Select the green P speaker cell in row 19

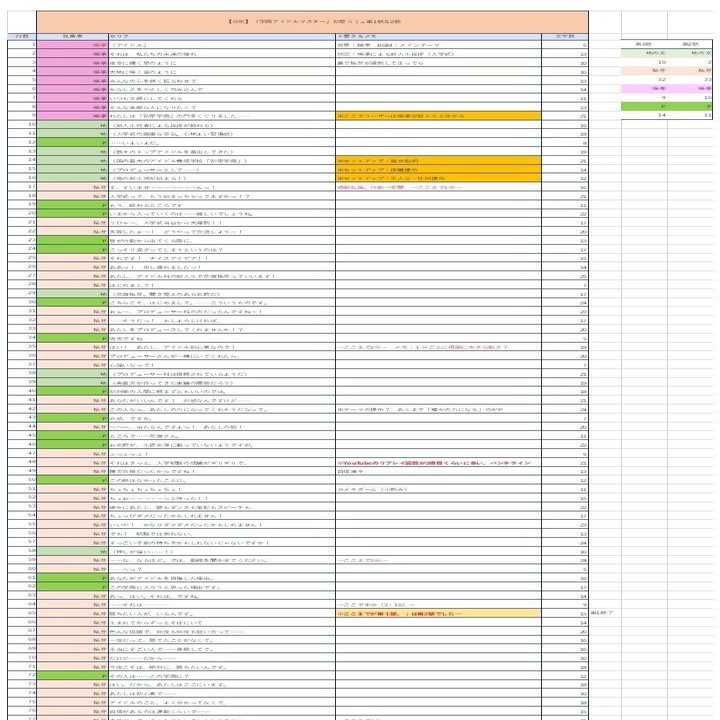(x=73, y=205)
